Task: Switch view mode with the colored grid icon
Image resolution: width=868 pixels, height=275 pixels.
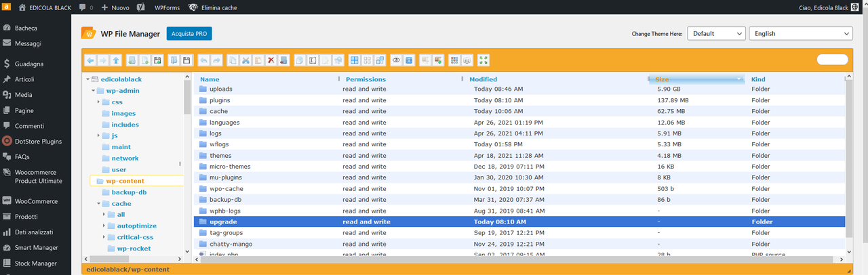Action: click(454, 60)
